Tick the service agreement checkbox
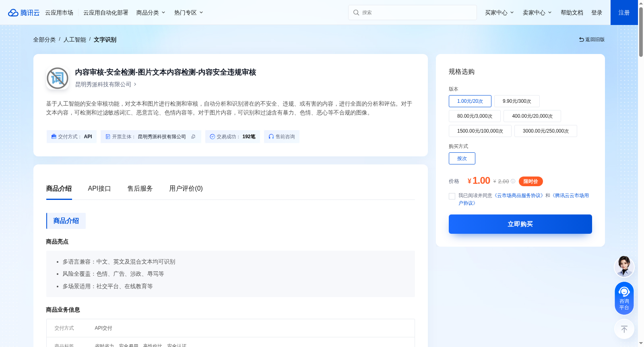Screen dimensions: 644x347 click(x=452, y=196)
